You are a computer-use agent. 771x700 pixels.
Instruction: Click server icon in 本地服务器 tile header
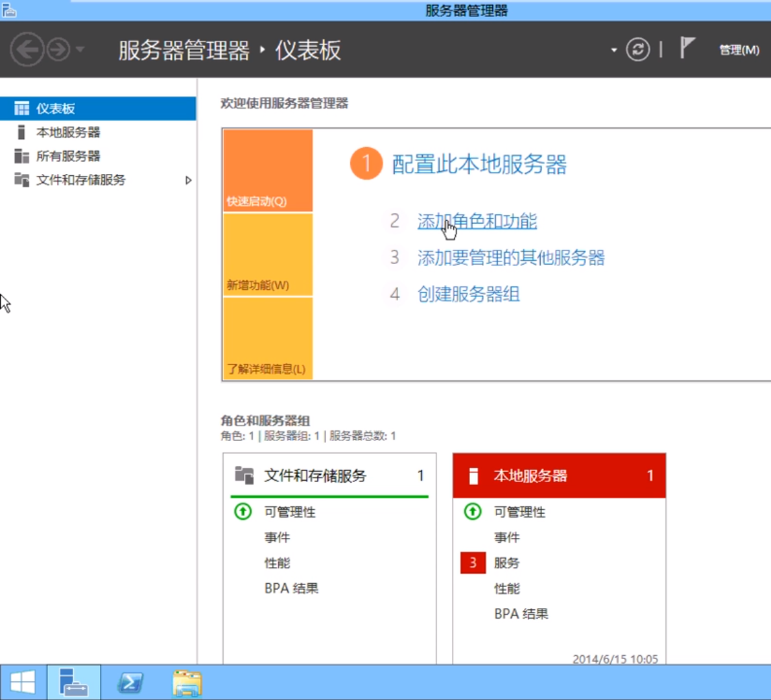click(473, 476)
